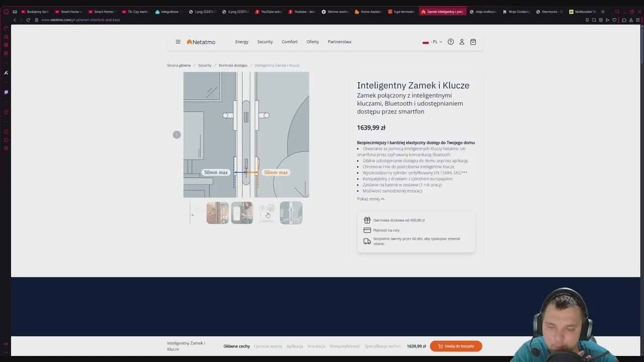This screenshot has width=644, height=362.
Task: Jump to Aplikacja section
Action: coord(295,346)
